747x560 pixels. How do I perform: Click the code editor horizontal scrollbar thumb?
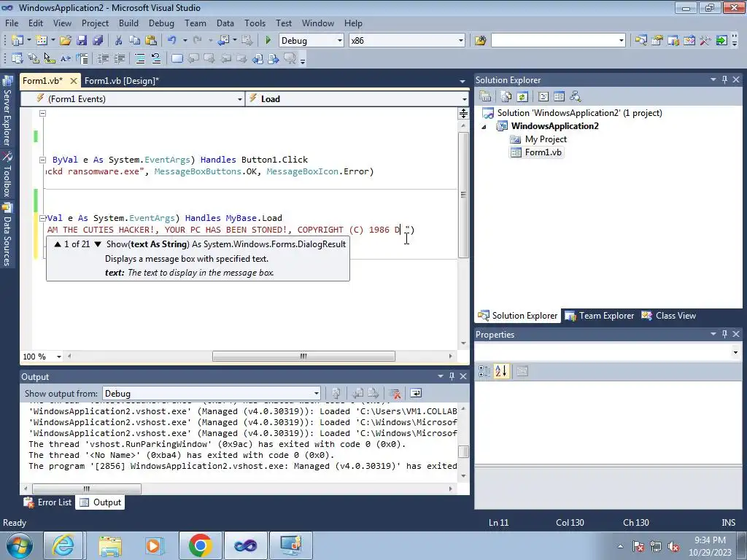pos(303,356)
